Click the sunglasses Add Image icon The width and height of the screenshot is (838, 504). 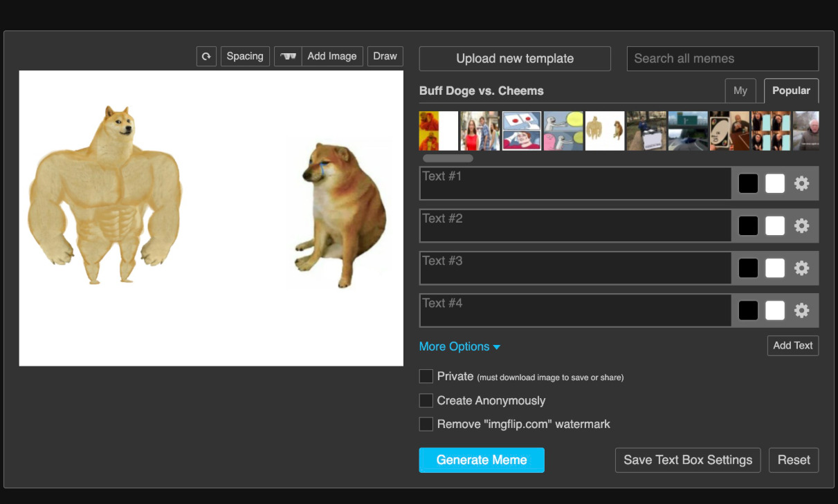pos(289,57)
